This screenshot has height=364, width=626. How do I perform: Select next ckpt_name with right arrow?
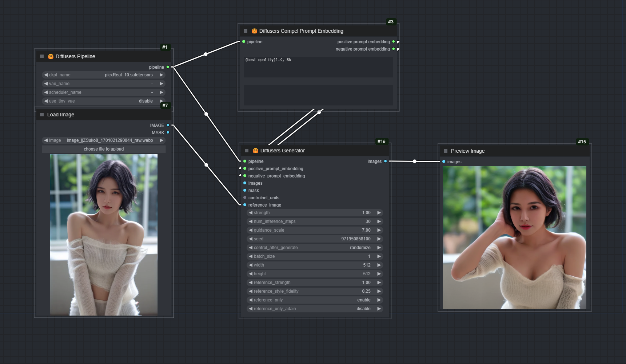coord(161,75)
